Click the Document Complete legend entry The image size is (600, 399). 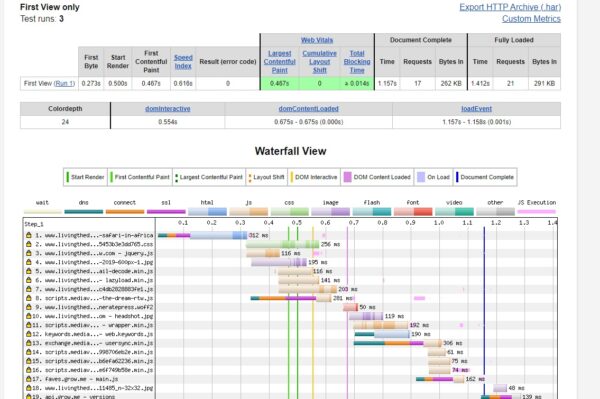pyautogui.click(x=484, y=177)
